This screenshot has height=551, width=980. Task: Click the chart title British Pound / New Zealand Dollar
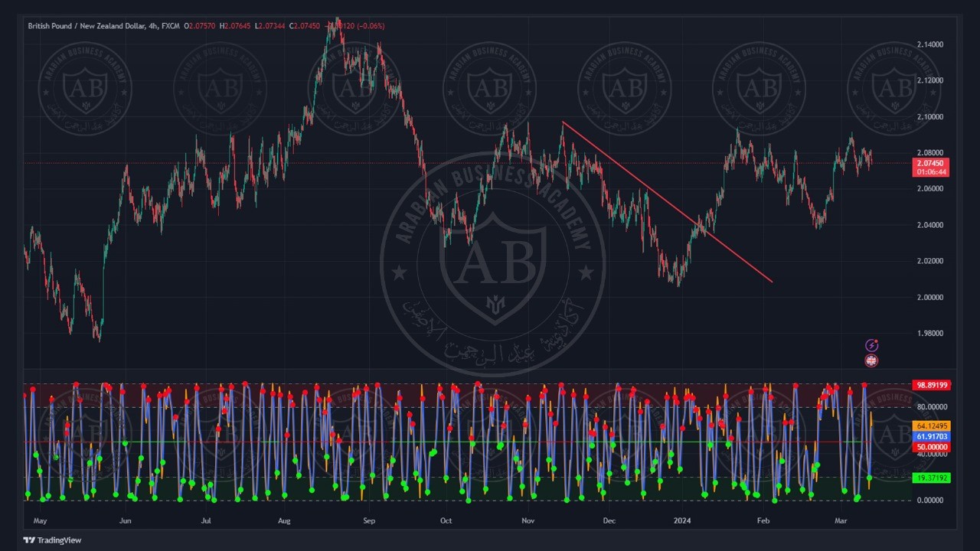(x=87, y=26)
